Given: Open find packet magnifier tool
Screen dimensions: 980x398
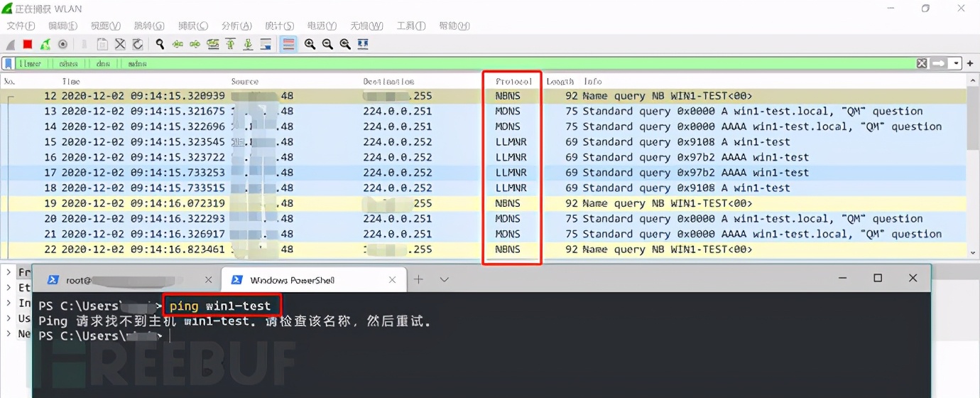Looking at the screenshot, I should pos(160,44).
